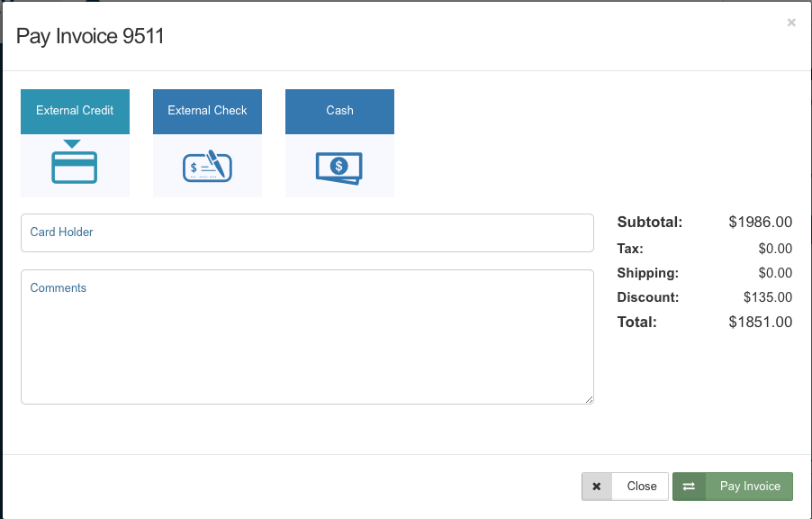
Task: Switch to the External Check payment method
Action: click(207, 110)
